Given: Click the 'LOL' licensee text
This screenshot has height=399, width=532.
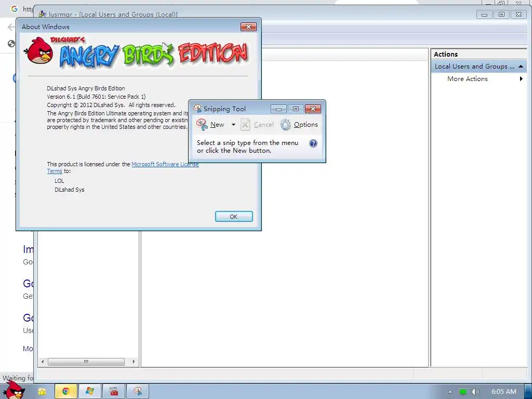Looking at the screenshot, I should point(59,181).
